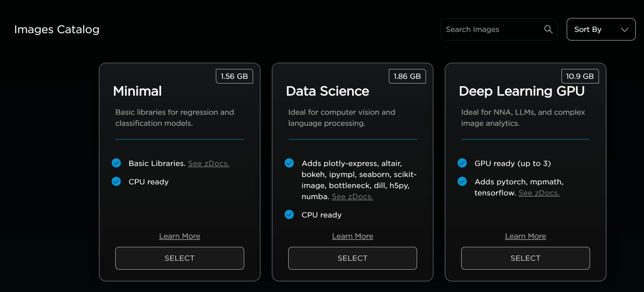Expand the Sort By chevron arrow
The image size is (644, 292).
625,30
